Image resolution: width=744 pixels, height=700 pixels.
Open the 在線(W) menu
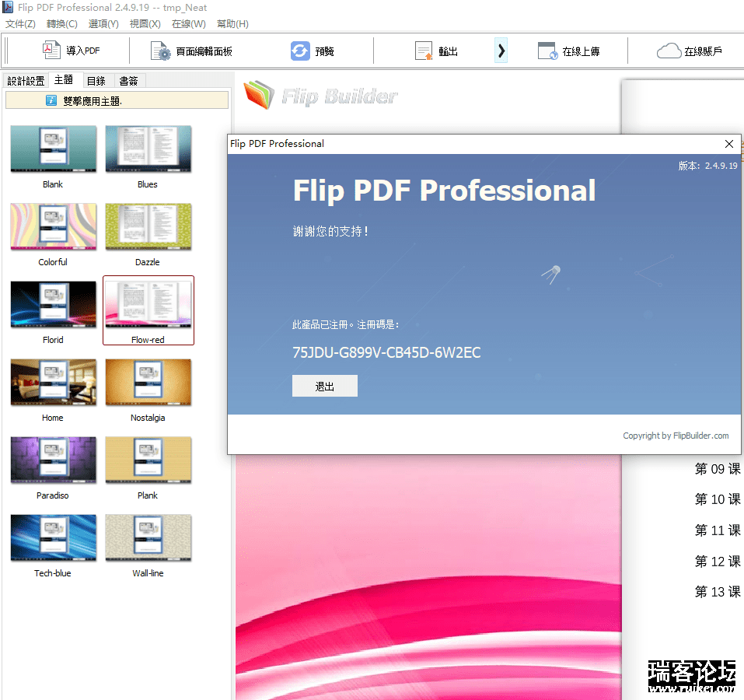coord(189,24)
